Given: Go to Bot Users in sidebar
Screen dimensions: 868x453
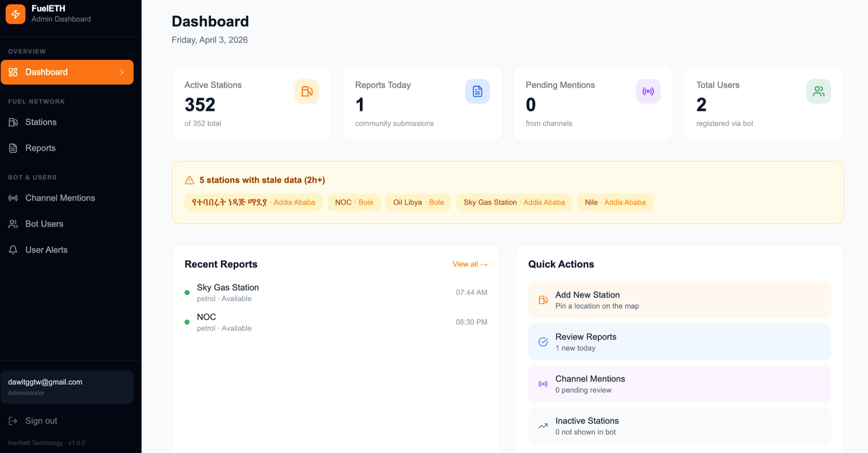Looking at the screenshot, I should tap(67, 224).
